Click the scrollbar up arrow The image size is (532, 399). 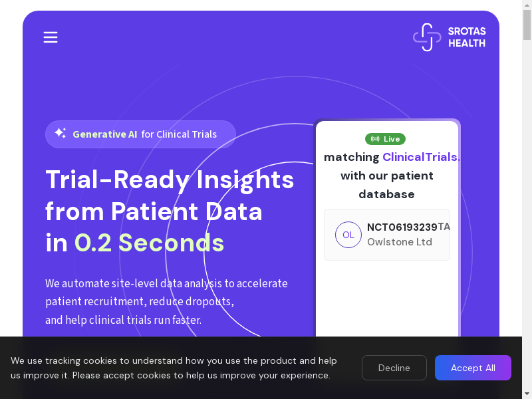(x=527, y=5)
